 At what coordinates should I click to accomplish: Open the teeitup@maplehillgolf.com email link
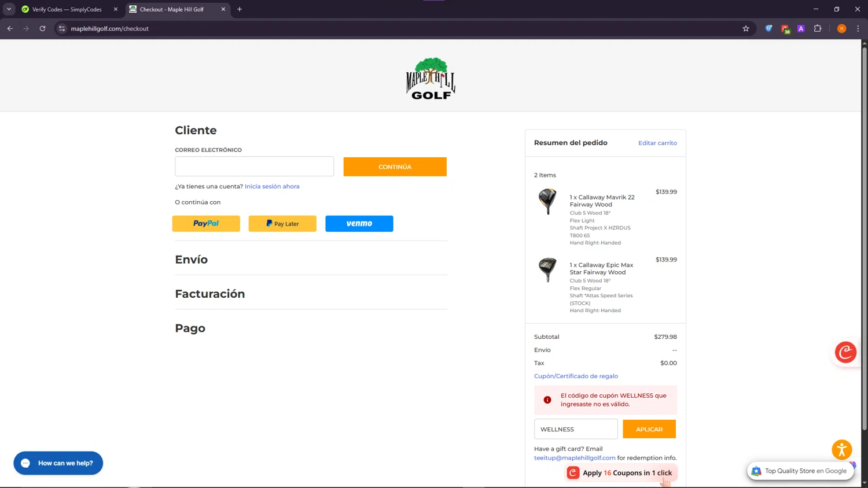coord(575,458)
